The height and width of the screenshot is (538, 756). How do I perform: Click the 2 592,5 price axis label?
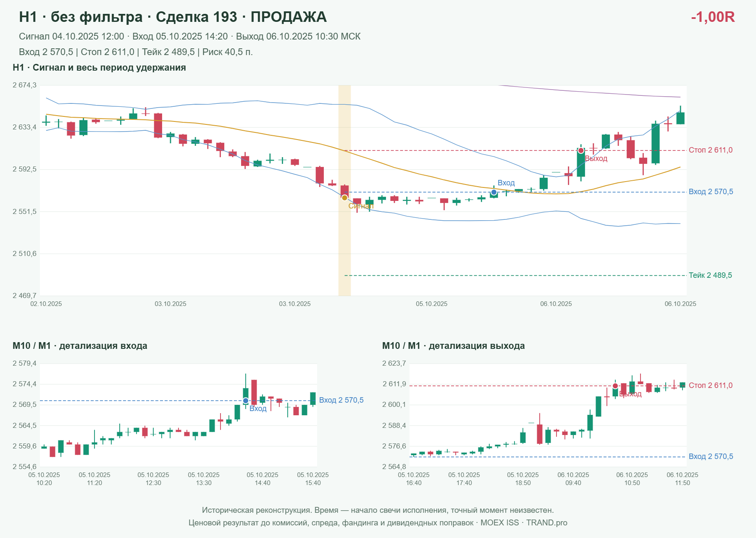pos(24,169)
